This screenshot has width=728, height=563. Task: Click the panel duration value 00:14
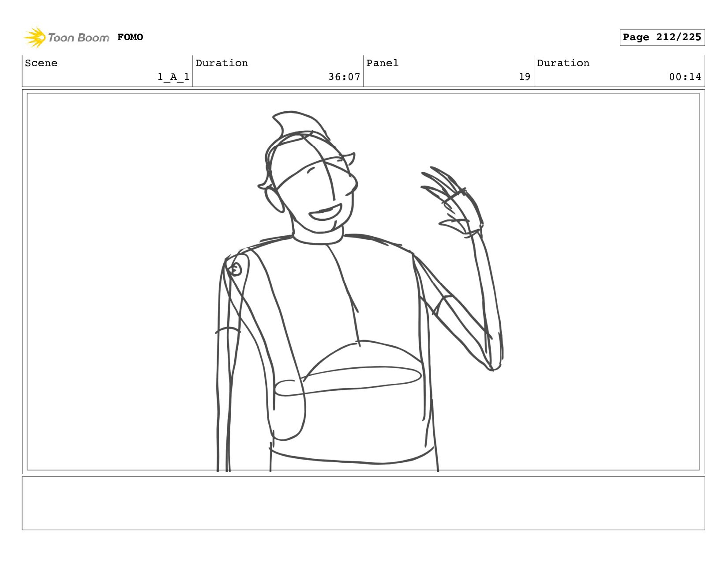pyautogui.click(x=685, y=77)
